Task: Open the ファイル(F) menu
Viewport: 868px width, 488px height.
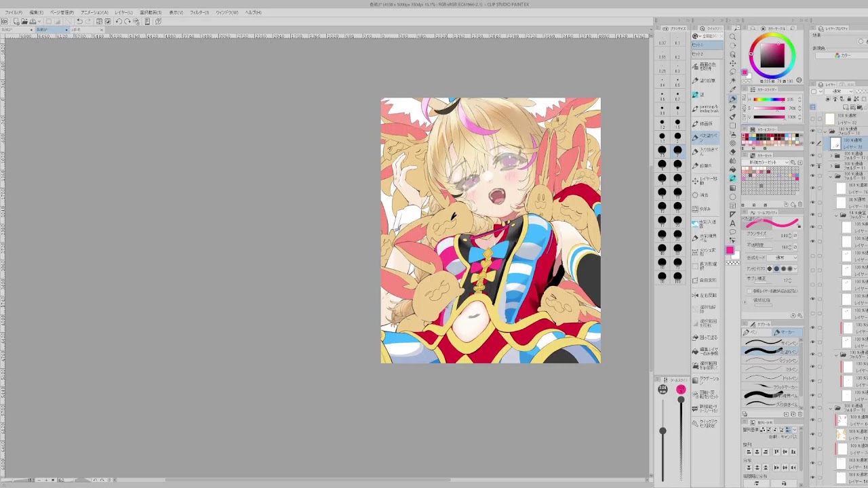Action: coord(14,12)
